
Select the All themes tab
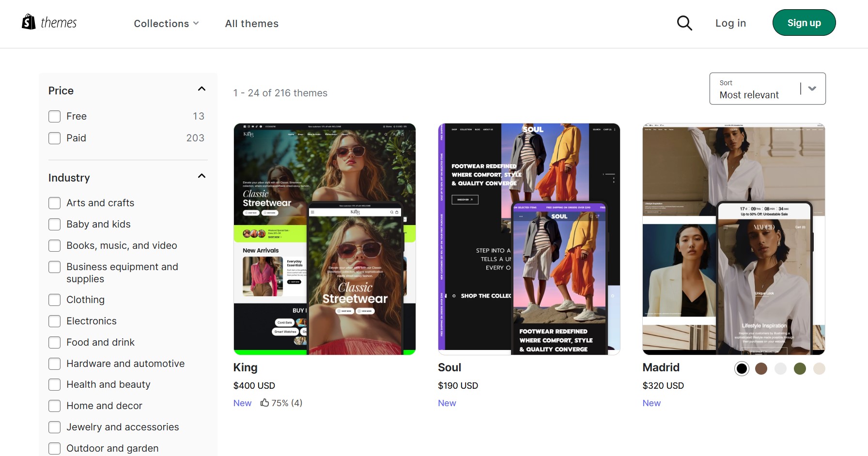(x=251, y=23)
